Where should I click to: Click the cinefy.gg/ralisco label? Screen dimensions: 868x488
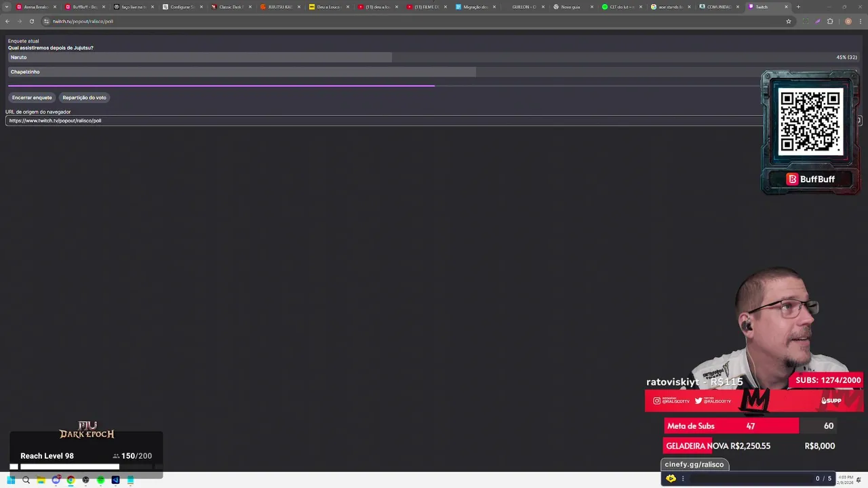pos(694,464)
